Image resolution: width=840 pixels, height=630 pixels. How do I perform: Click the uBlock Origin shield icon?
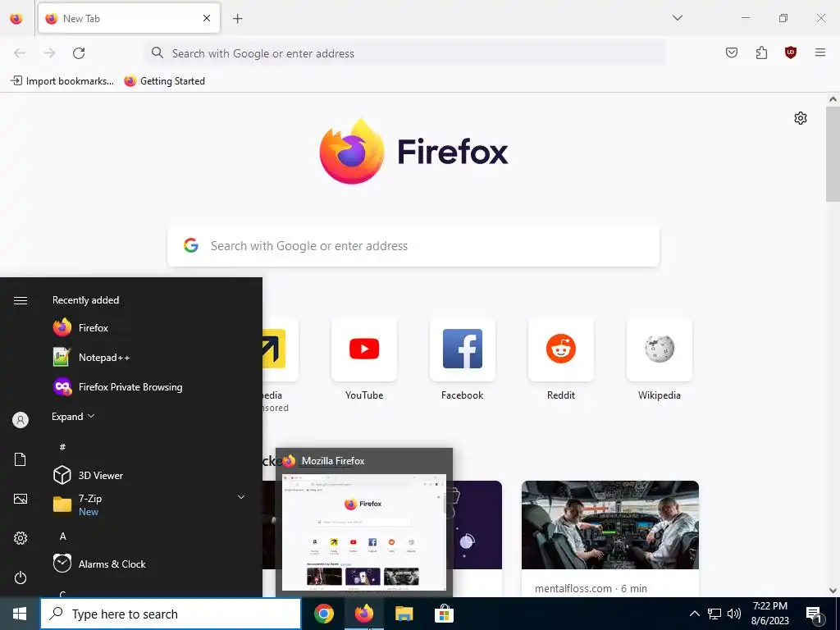click(x=791, y=52)
